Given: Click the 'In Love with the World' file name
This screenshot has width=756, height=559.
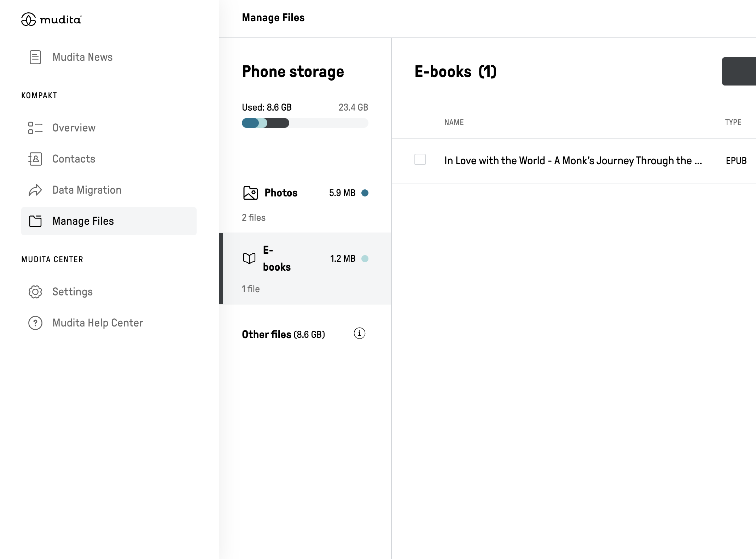Looking at the screenshot, I should tap(573, 161).
